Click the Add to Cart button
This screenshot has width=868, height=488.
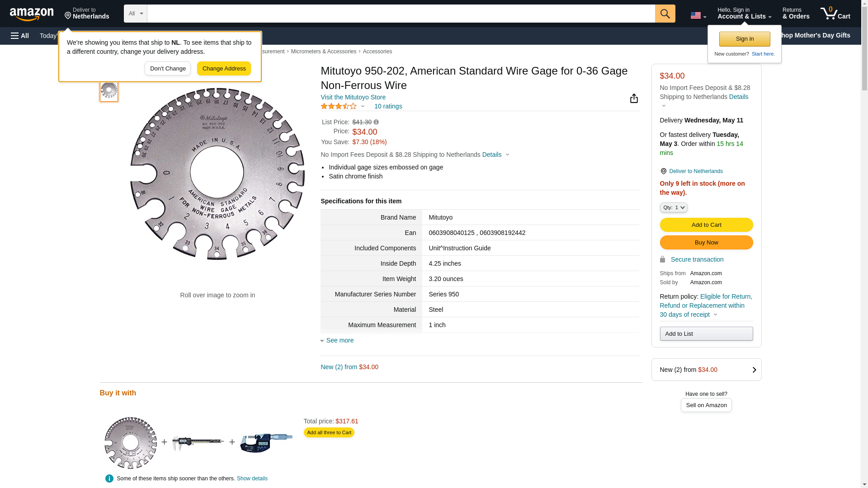[706, 225]
